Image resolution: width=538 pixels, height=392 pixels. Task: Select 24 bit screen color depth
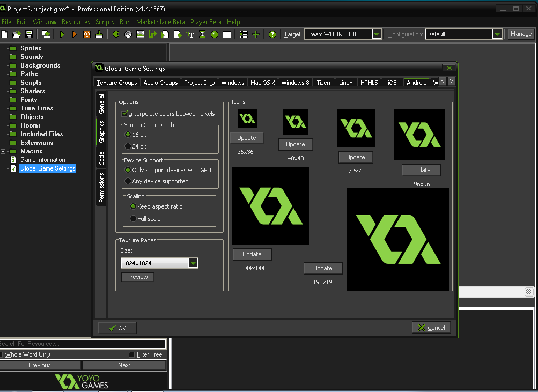128,146
